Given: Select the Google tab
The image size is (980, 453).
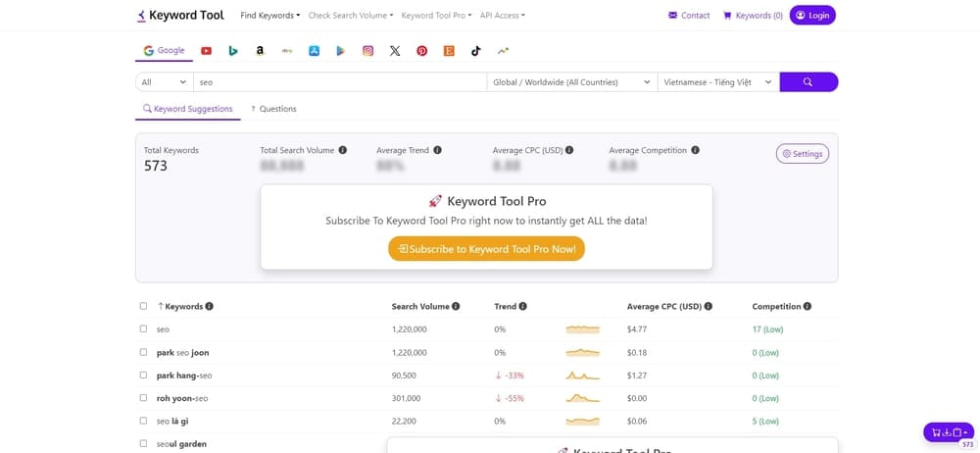Looking at the screenshot, I should coord(164,51).
